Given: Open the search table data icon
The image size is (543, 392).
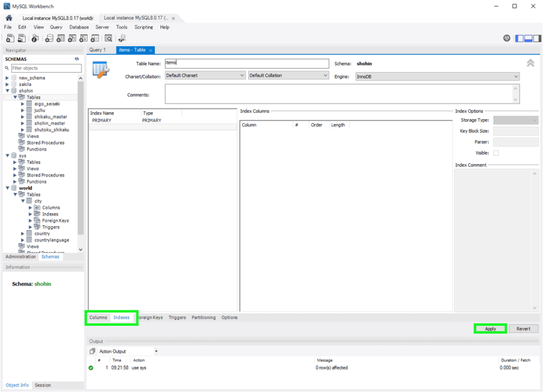Looking at the screenshot, I should [x=108, y=38].
